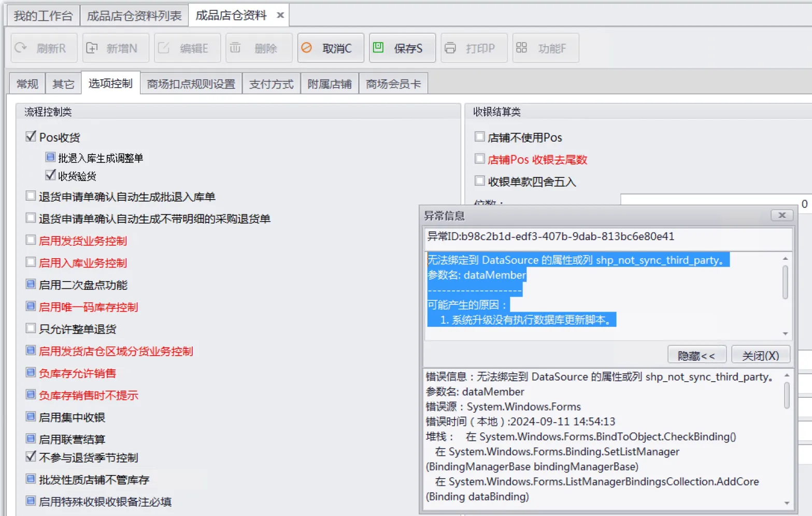
Task: Click the Refresh (刷新R) toolbar icon
Action: (x=21, y=48)
